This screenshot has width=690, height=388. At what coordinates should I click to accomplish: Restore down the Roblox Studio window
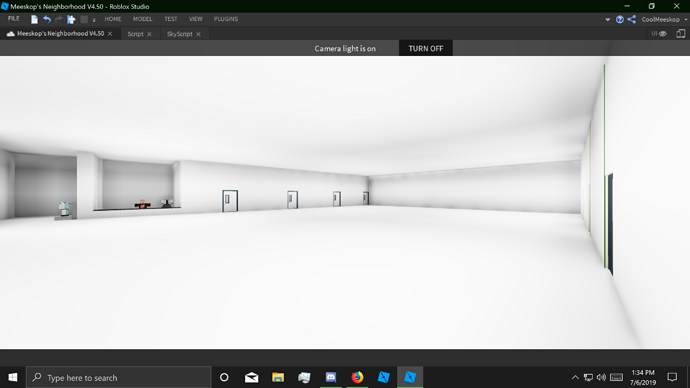[652, 6]
